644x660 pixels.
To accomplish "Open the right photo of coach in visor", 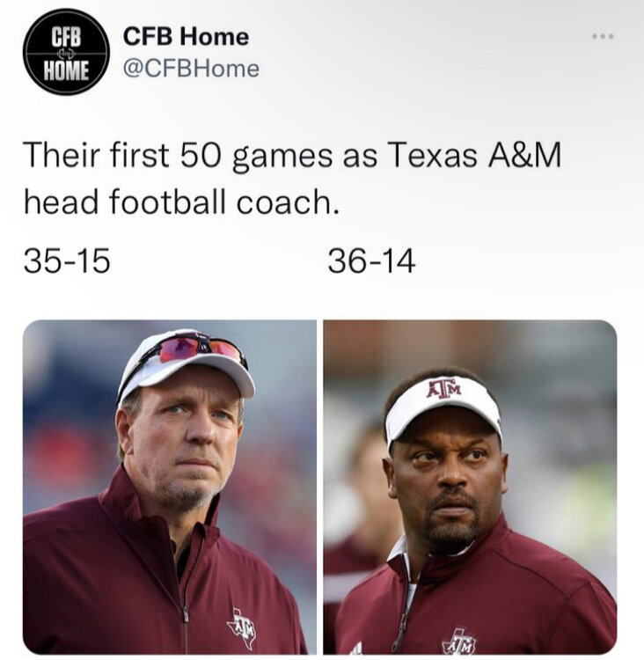I will pyautogui.click(x=470, y=487).
